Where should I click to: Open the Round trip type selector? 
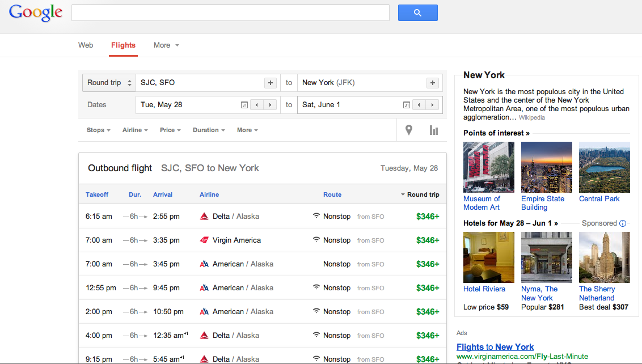pos(109,83)
